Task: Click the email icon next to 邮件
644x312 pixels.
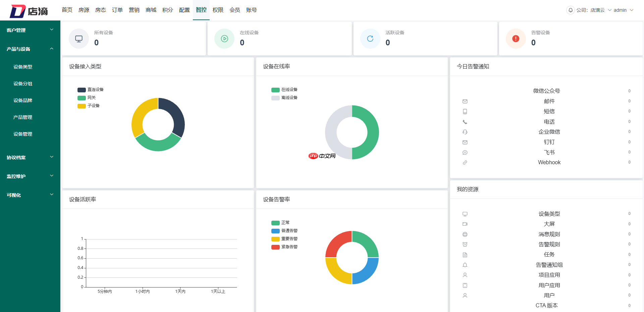Action: click(x=465, y=101)
